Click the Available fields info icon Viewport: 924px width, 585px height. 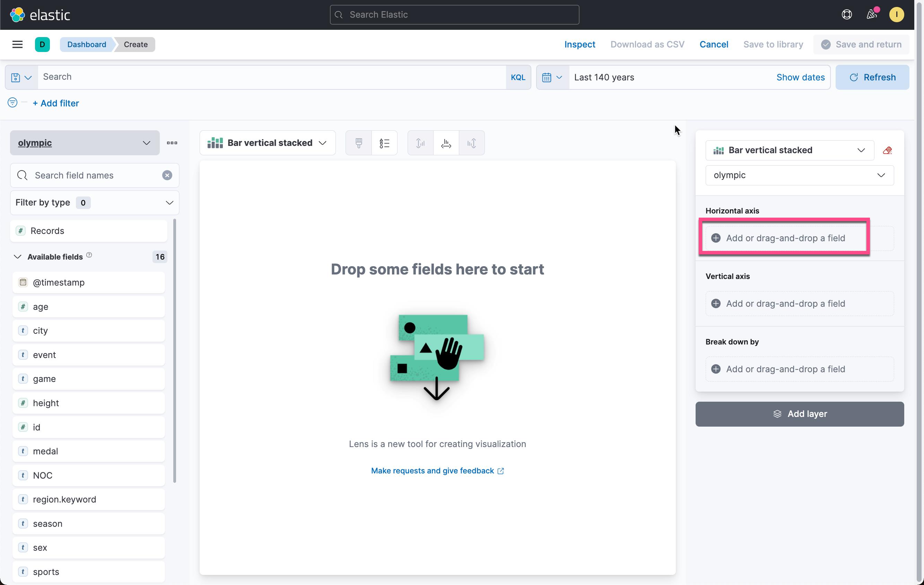89,255
